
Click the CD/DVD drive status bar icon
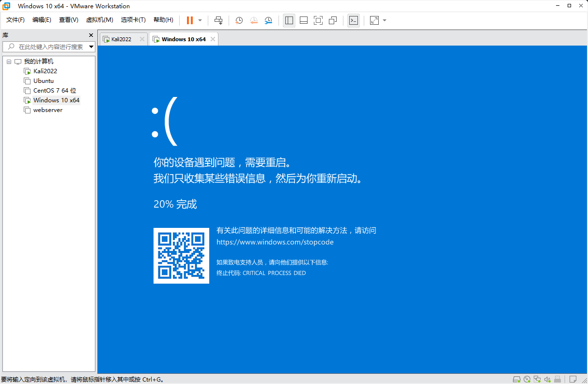527,379
